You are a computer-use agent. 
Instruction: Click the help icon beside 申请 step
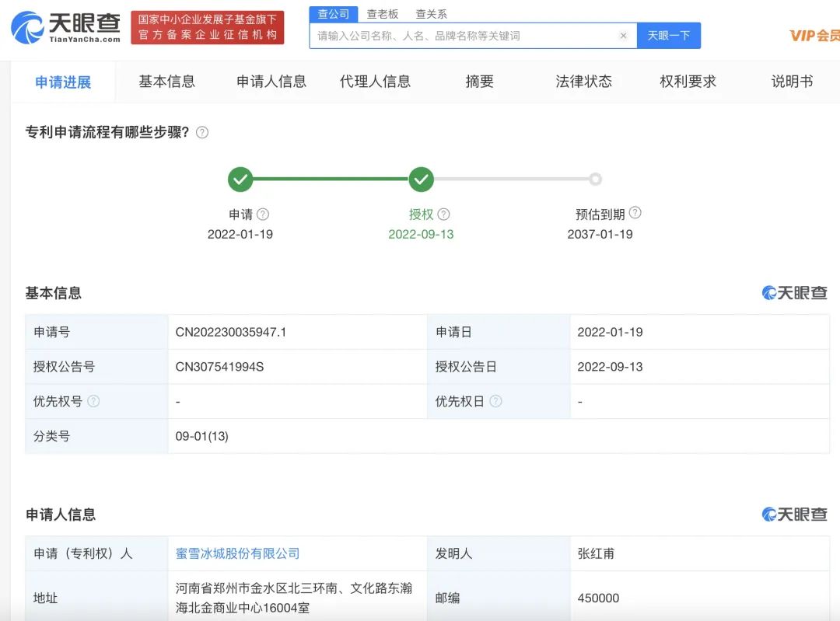[263, 215]
